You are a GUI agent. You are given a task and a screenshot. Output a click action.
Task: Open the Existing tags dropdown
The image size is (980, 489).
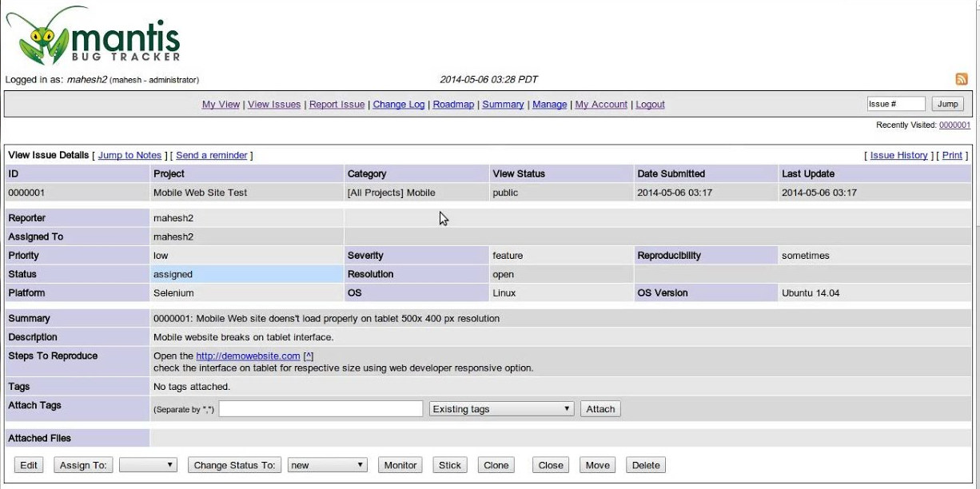(x=500, y=408)
